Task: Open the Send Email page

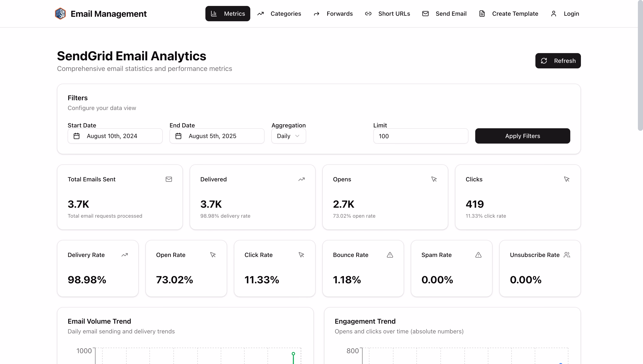Action: click(444, 14)
